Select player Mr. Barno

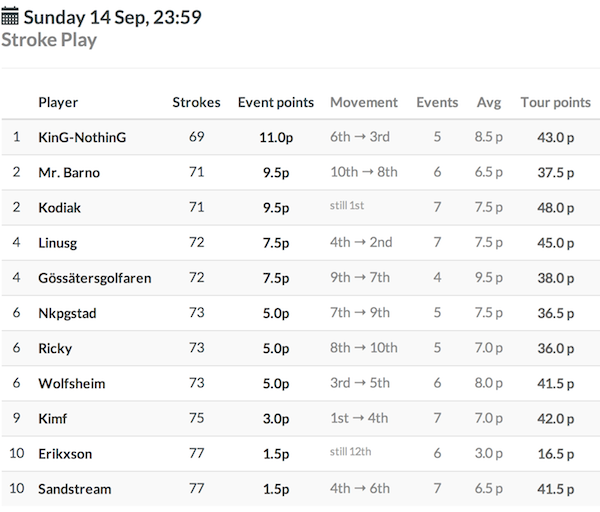point(69,172)
